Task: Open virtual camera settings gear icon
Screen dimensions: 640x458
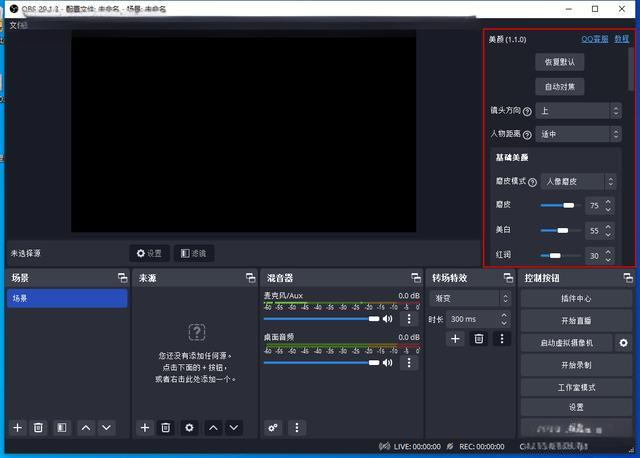Action: click(624, 343)
